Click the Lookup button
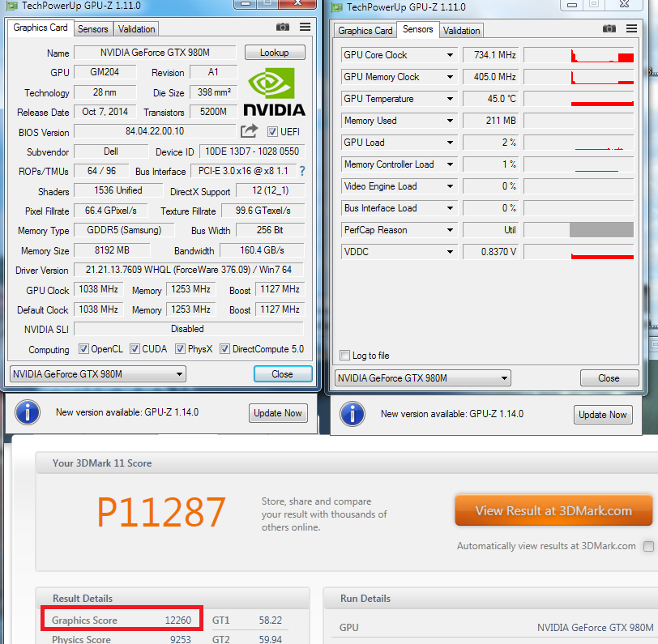 tap(275, 53)
